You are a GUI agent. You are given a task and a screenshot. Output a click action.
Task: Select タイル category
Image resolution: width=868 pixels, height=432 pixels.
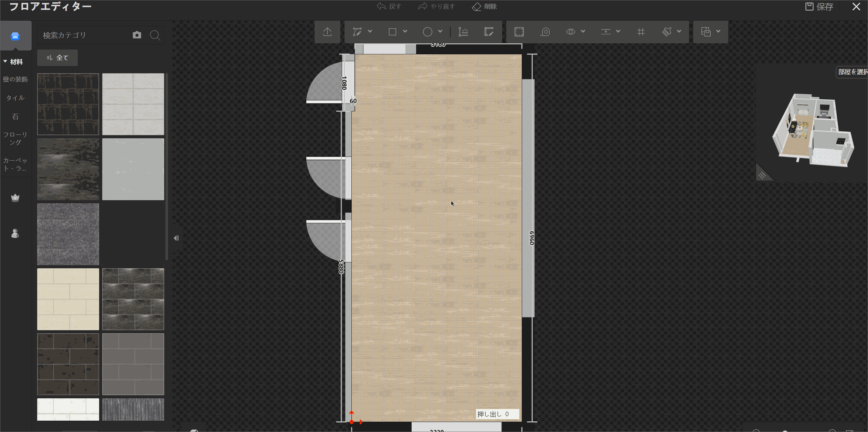click(x=15, y=98)
